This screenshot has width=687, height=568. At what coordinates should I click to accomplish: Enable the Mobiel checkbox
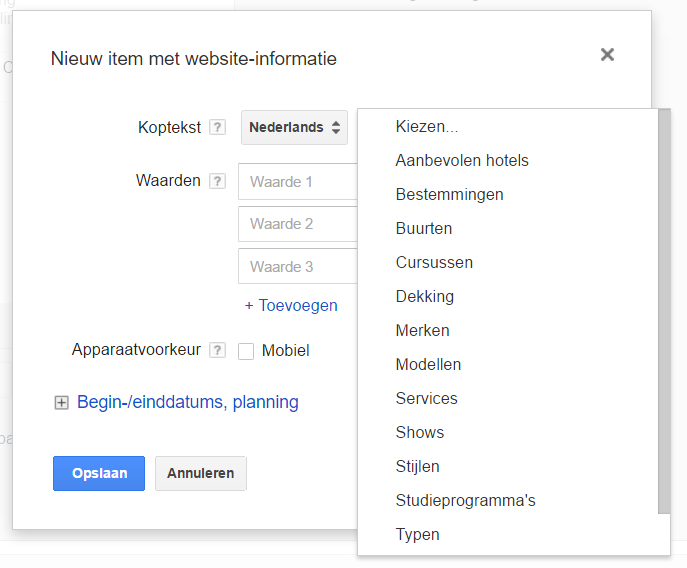coord(246,351)
